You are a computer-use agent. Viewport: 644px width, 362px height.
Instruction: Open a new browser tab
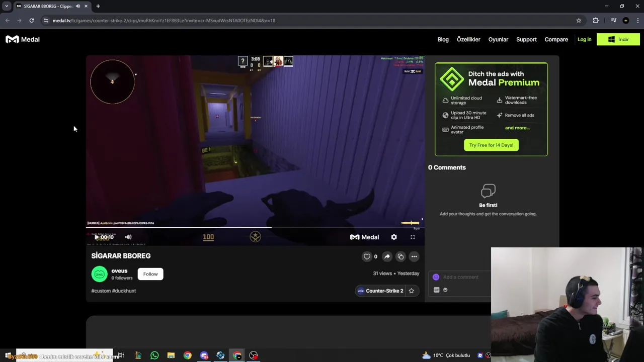point(98,6)
